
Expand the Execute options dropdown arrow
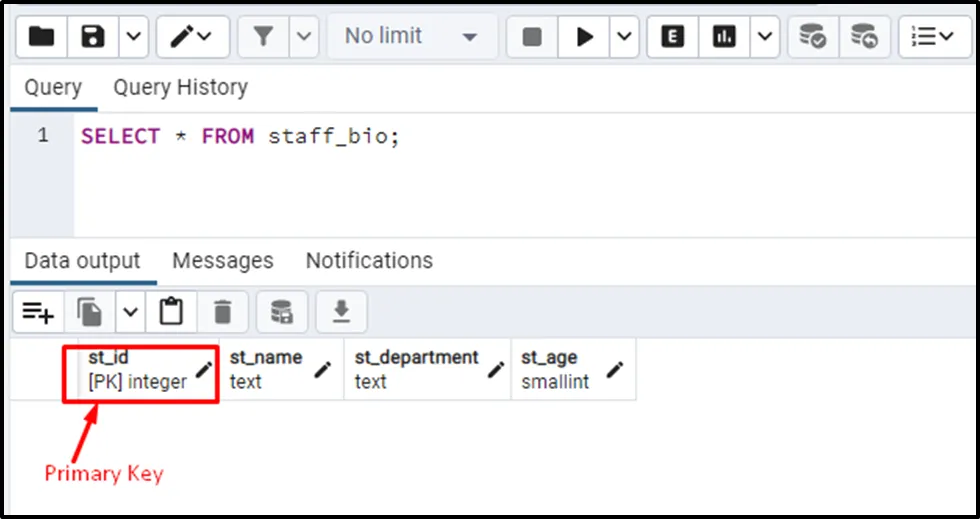pyautogui.click(x=624, y=37)
